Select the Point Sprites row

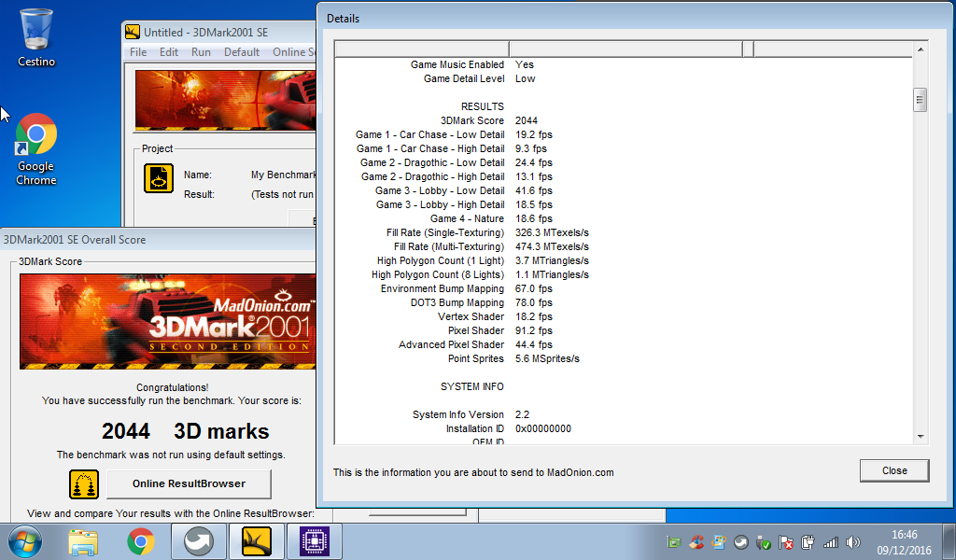pos(513,359)
